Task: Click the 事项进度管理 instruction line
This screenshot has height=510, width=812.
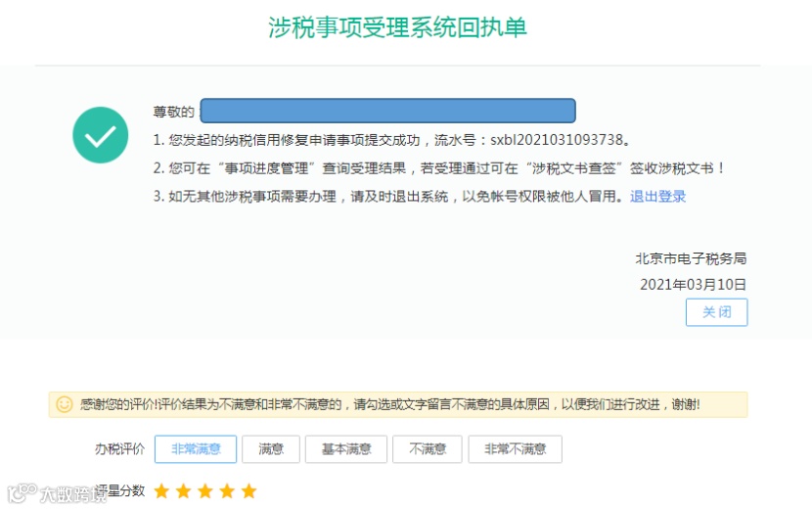Action: (x=438, y=168)
